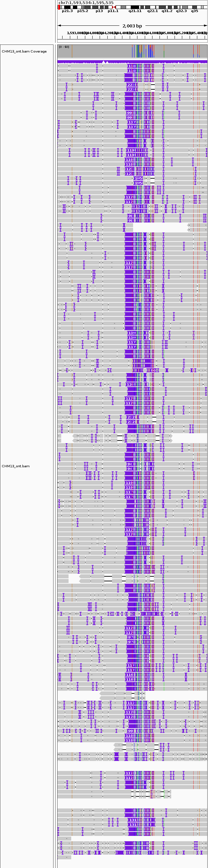Click the q21.11 cytoband label
Screen dimensions: 214x868
pyautogui.click(x=135, y=11)
